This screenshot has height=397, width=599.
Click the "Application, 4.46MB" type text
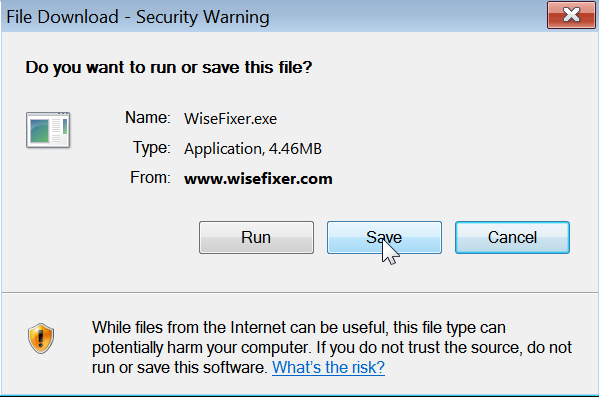tap(253, 149)
